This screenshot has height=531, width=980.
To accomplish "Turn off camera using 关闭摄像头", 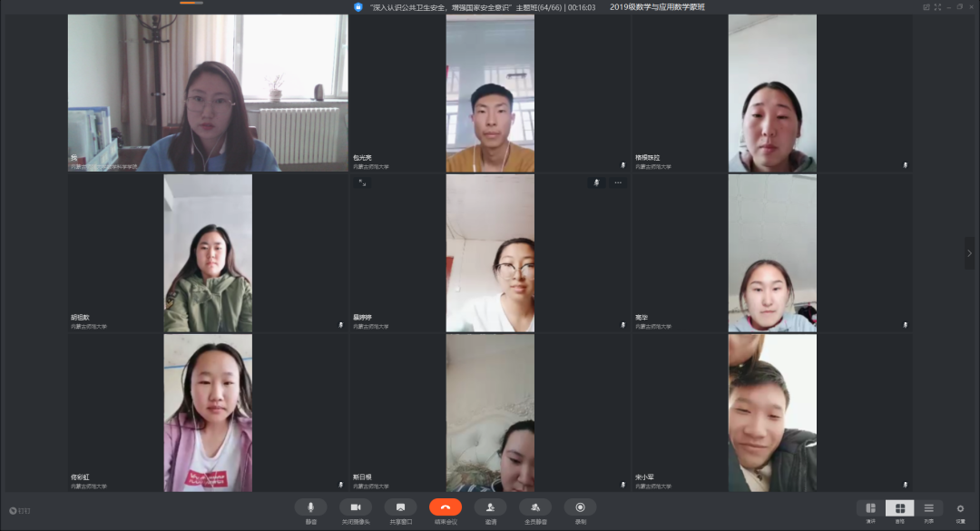I will [x=356, y=507].
